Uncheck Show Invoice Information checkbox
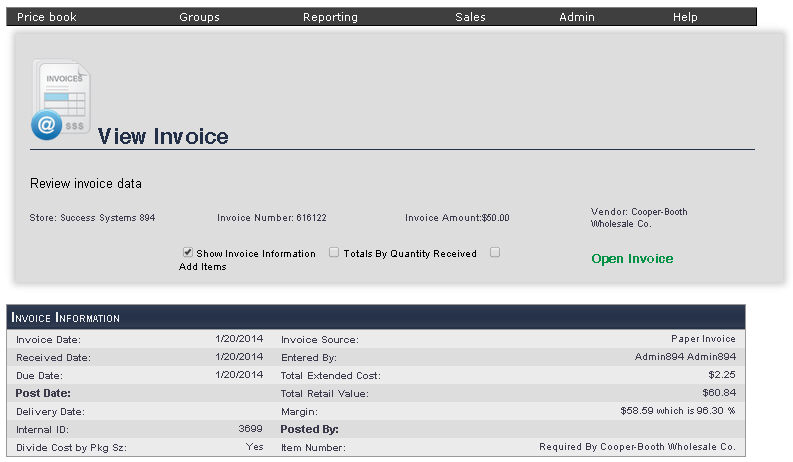Viewport: 793px width, 462px height. [x=188, y=253]
